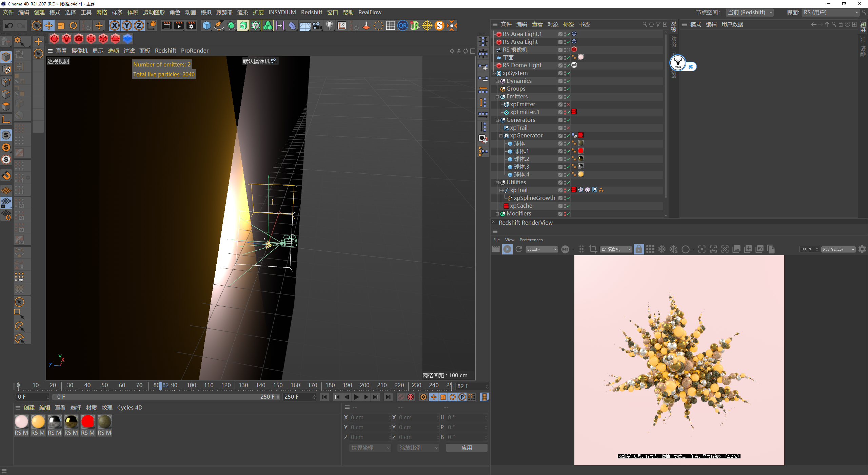Toggle camera lock in Redshift RenderView

coord(639,249)
